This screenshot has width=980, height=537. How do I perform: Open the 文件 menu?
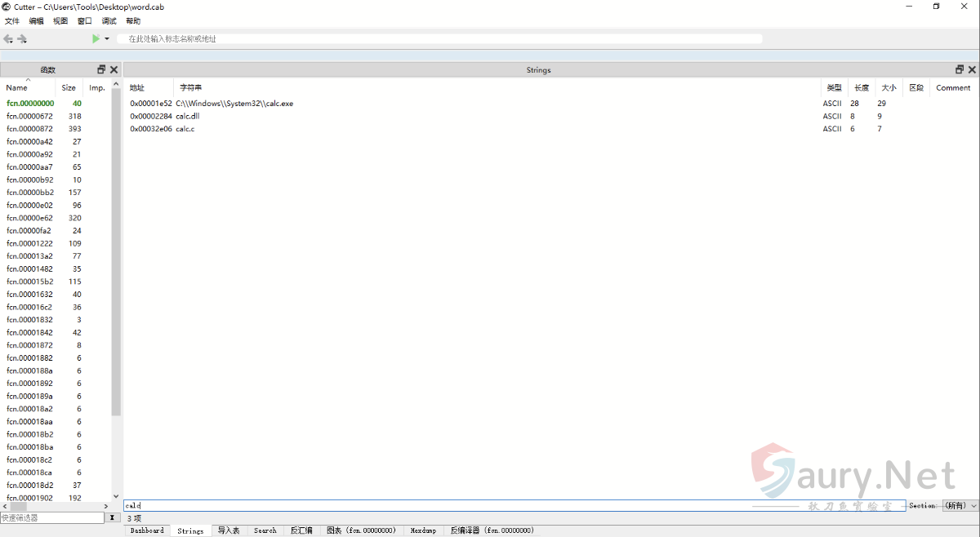pyautogui.click(x=12, y=21)
